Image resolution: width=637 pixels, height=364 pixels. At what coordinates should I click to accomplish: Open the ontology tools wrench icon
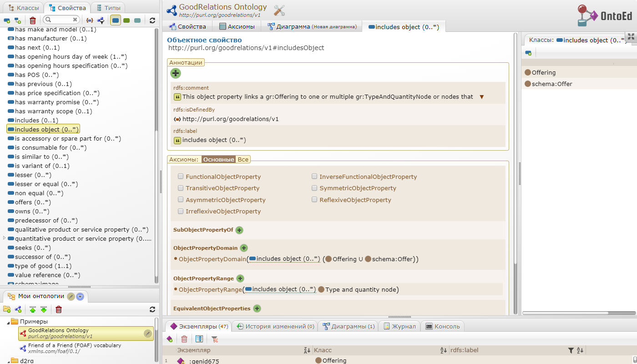[279, 10]
